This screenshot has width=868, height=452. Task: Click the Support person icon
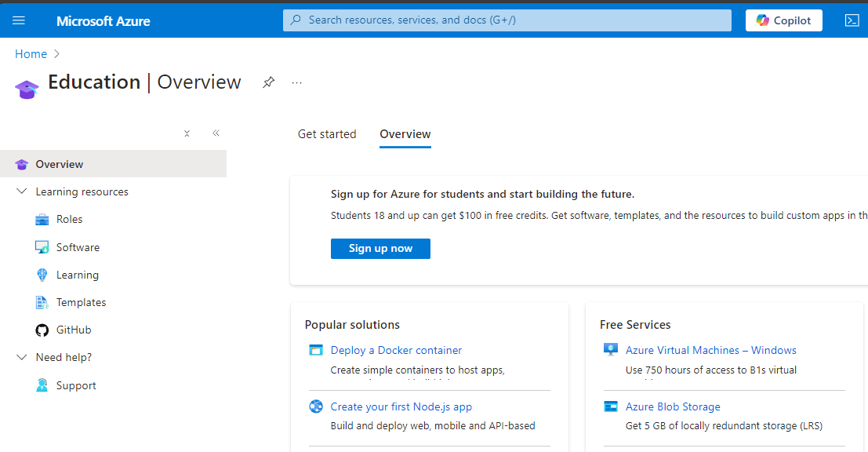coord(42,385)
